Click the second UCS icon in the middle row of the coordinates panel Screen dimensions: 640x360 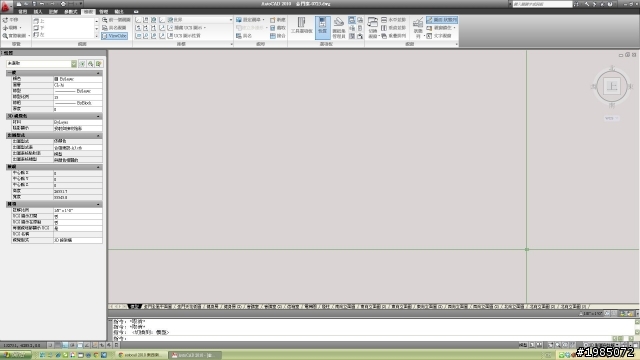[146, 28]
